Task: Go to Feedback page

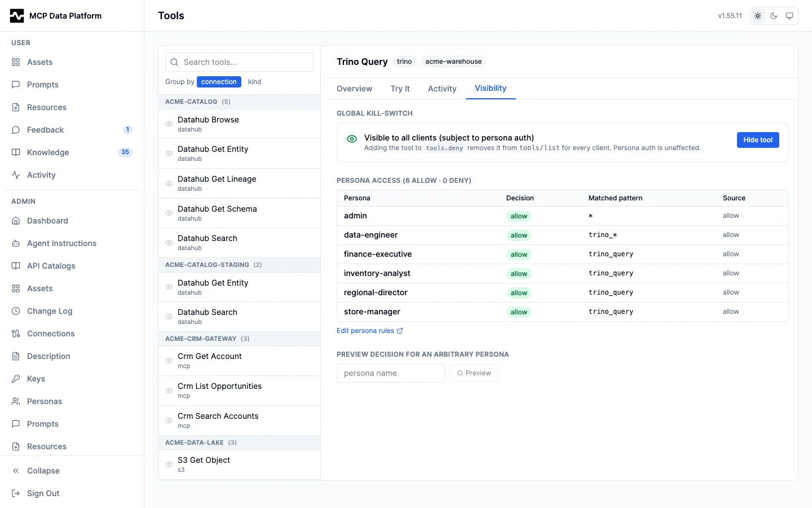Action: (72, 130)
